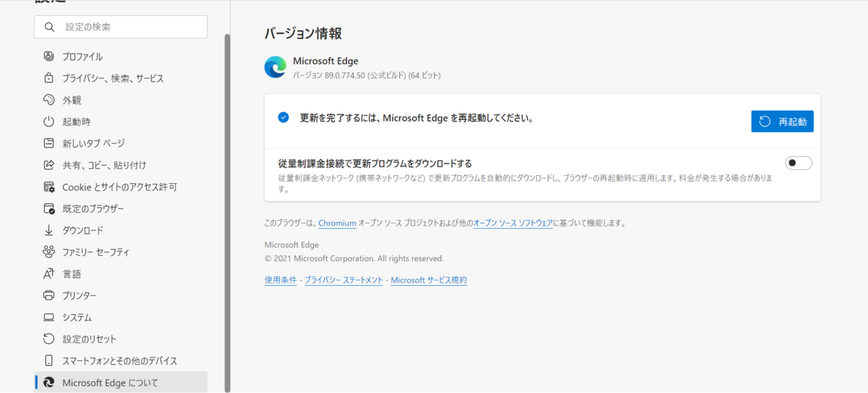Click the 起動時 power icon
Image resolution: width=868 pixels, height=393 pixels.
49,122
